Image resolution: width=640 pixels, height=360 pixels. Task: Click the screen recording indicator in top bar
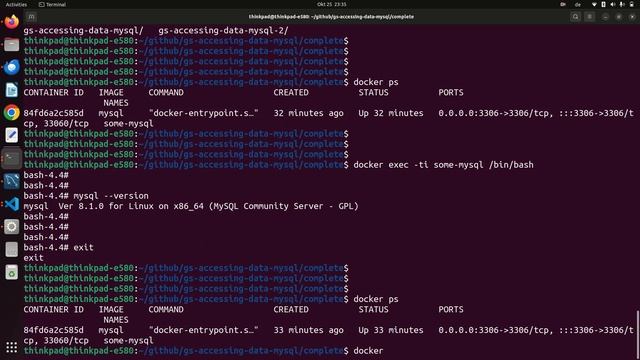[x=563, y=4]
